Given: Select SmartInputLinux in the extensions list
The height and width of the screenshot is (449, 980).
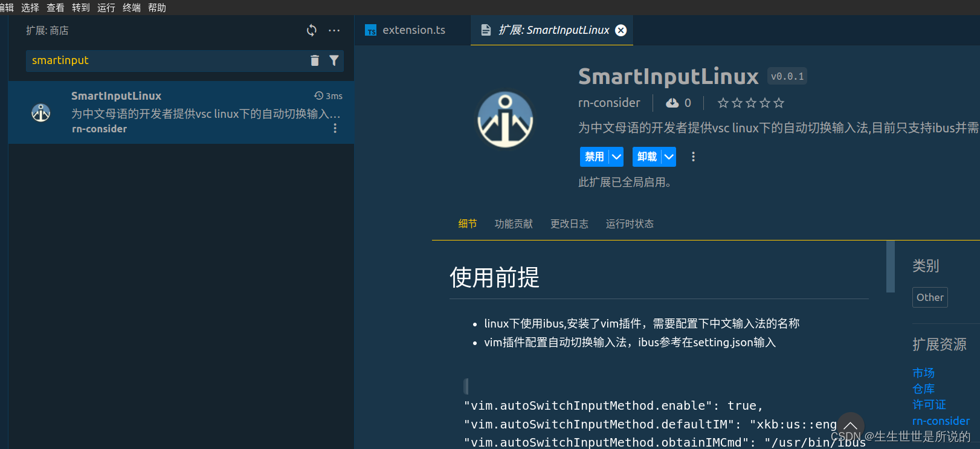Looking at the screenshot, I should click(x=181, y=112).
